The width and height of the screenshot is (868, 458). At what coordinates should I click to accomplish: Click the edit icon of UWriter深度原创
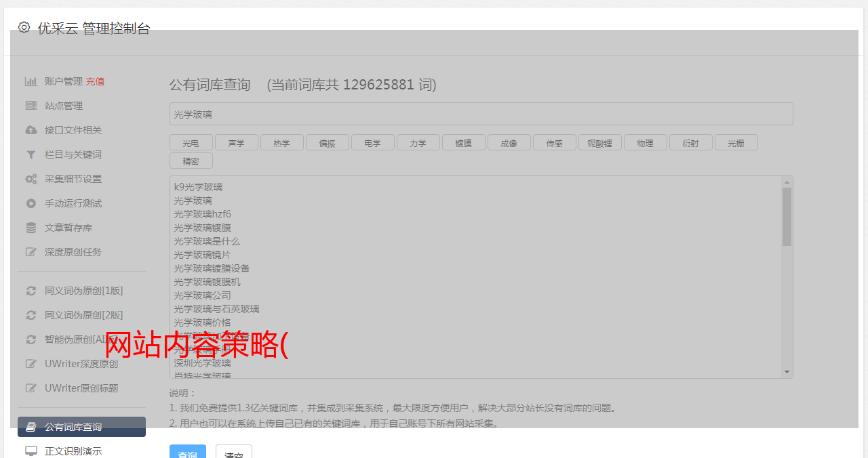pos(31,364)
